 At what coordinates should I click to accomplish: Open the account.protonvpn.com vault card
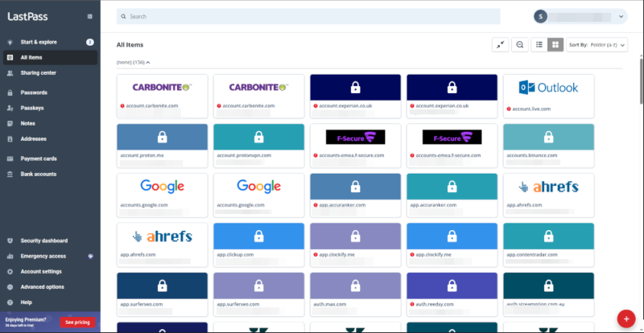tap(258, 146)
